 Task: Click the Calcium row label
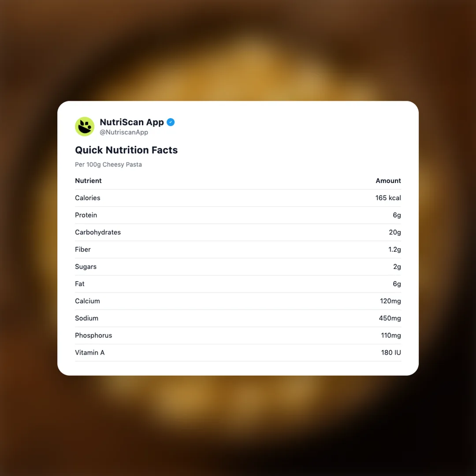87,301
